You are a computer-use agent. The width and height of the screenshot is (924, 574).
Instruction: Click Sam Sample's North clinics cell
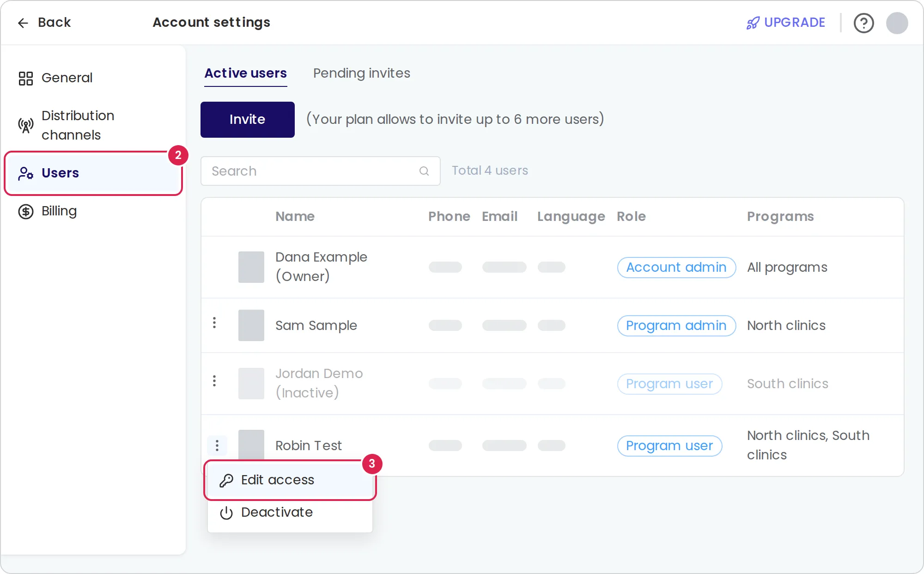pos(786,325)
